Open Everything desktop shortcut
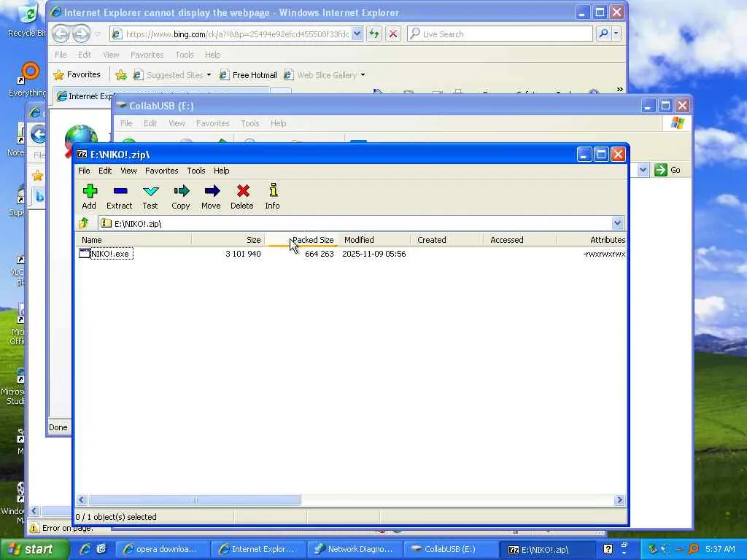The width and height of the screenshot is (747, 560). (28, 80)
